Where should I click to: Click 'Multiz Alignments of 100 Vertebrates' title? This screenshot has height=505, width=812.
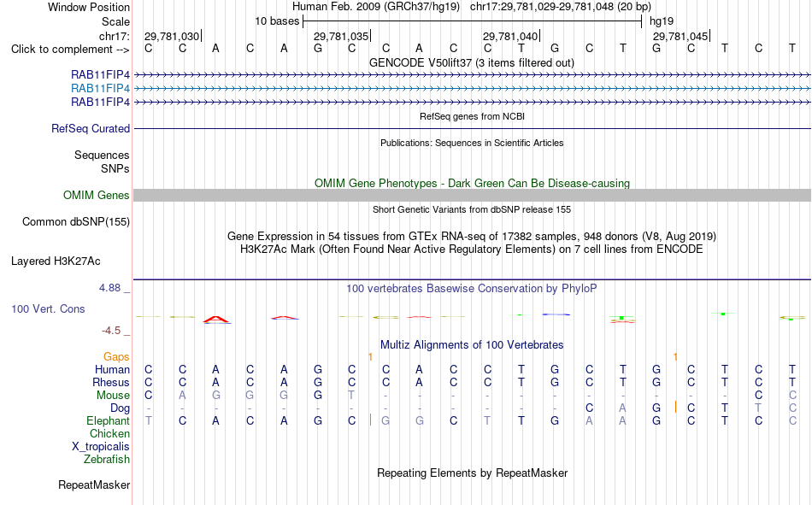(x=472, y=345)
